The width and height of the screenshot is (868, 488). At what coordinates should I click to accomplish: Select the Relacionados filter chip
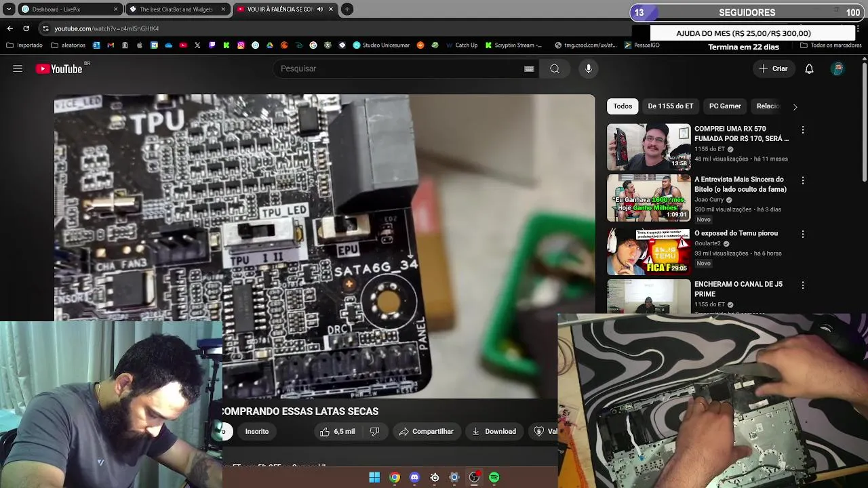(768, 106)
